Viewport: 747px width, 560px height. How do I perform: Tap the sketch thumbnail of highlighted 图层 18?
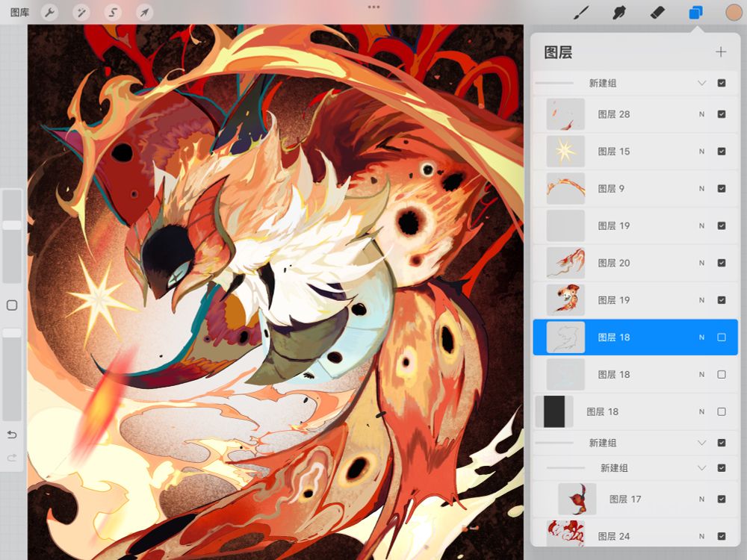pyautogui.click(x=565, y=337)
